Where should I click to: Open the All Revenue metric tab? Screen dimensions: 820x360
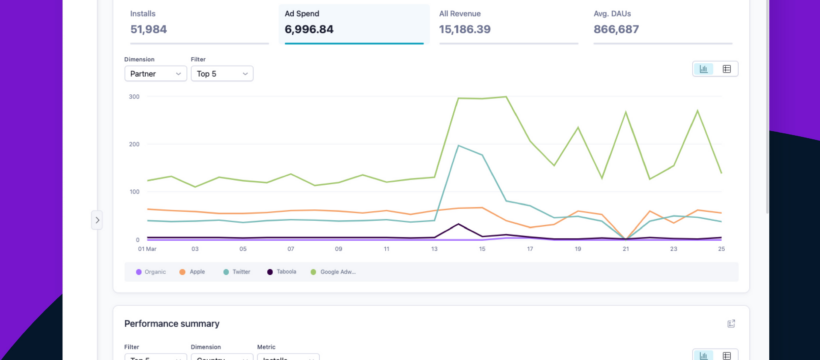(508, 24)
